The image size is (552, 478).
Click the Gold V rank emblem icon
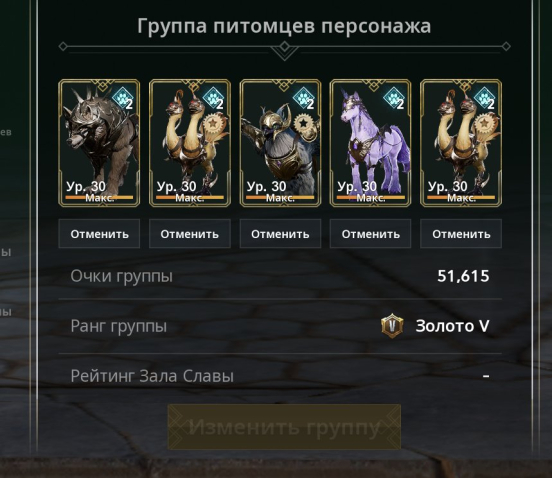point(391,326)
